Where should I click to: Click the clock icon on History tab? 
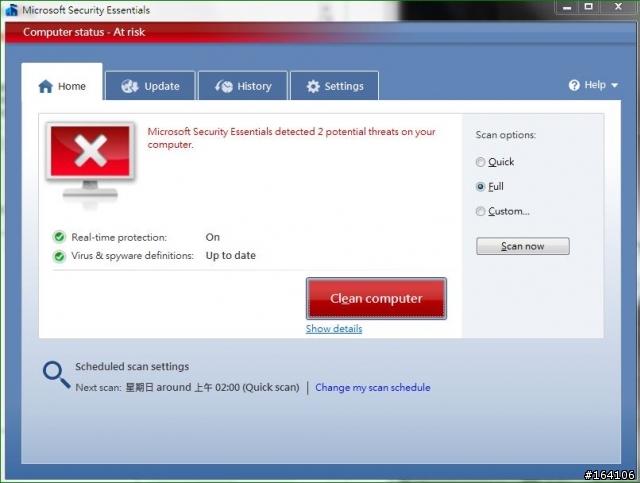click(224, 86)
